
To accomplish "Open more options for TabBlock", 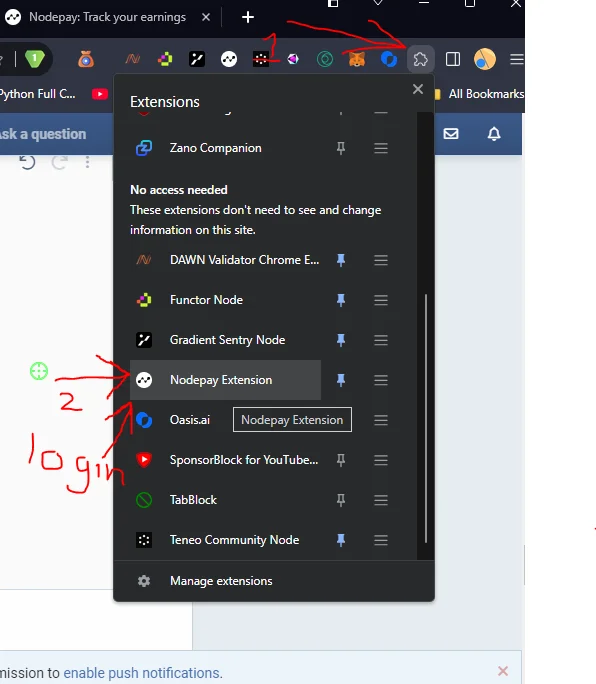I will pos(381,500).
